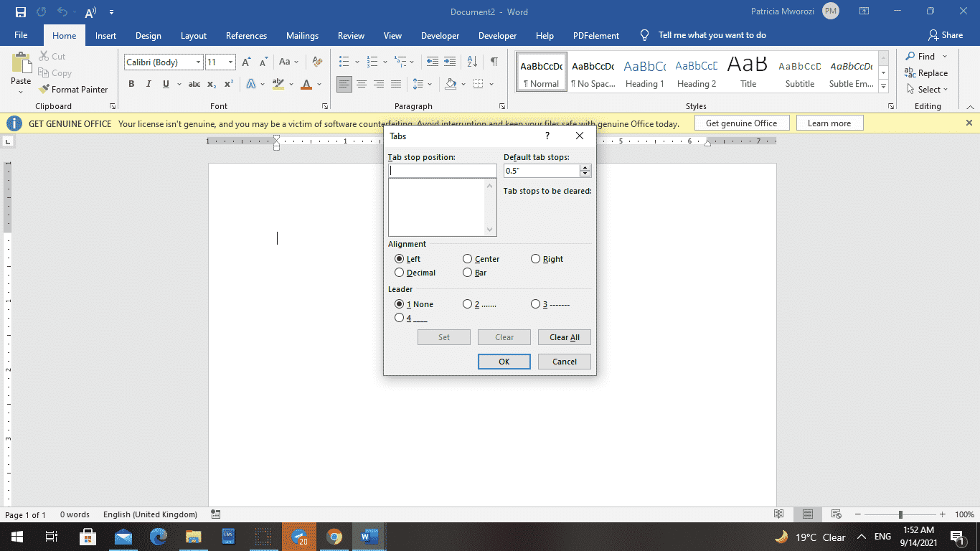Apply subscript formatting
The width and height of the screenshot is (980, 551).
212,84
